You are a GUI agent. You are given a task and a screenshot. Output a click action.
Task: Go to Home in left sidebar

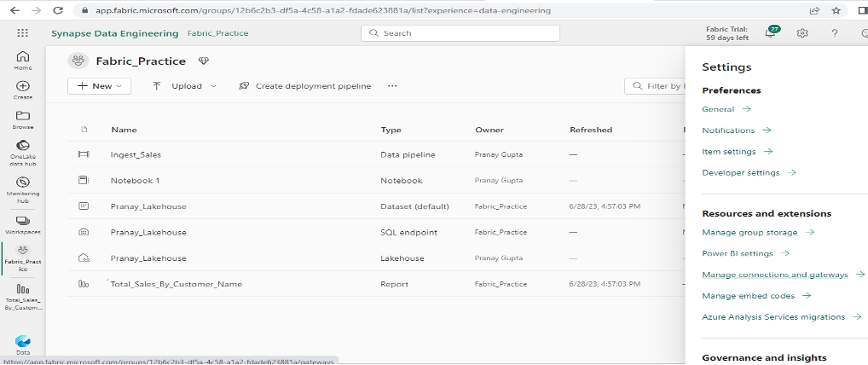(x=23, y=61)
